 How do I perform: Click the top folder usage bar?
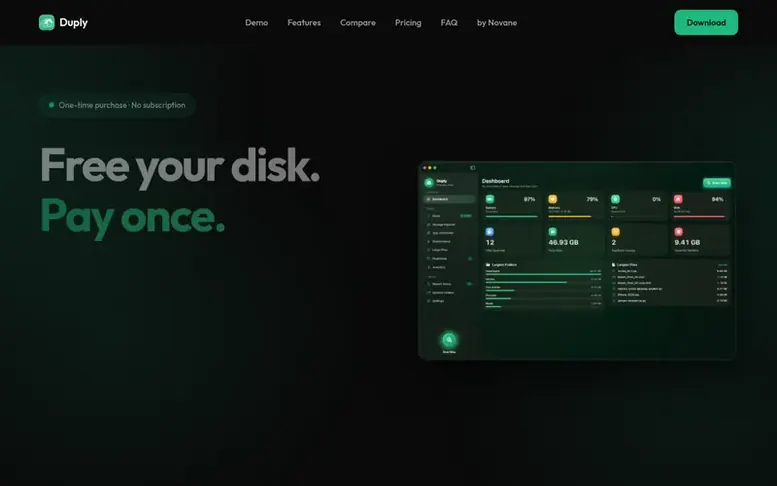click(x=543, y=274)
